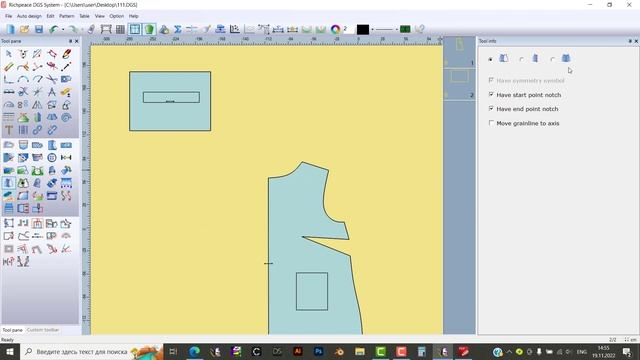
Task: Open the color wheel icon in toolbar
Action: pos(336,29)
